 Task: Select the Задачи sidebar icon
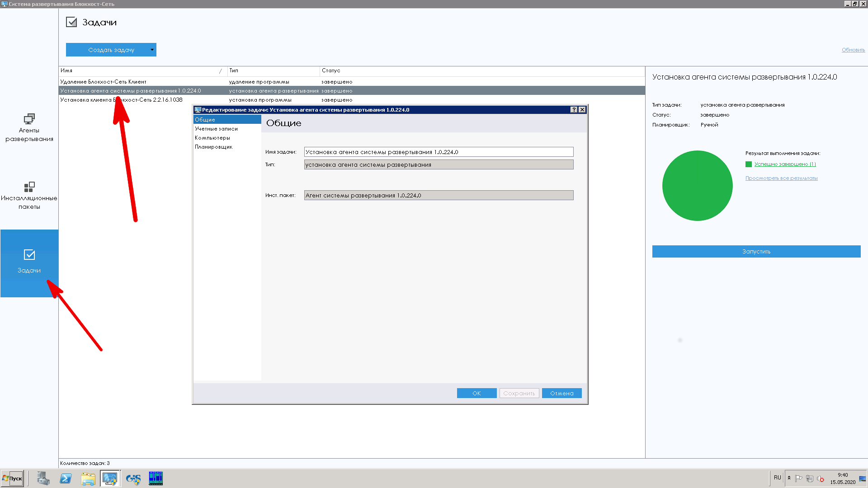[29, 255]
